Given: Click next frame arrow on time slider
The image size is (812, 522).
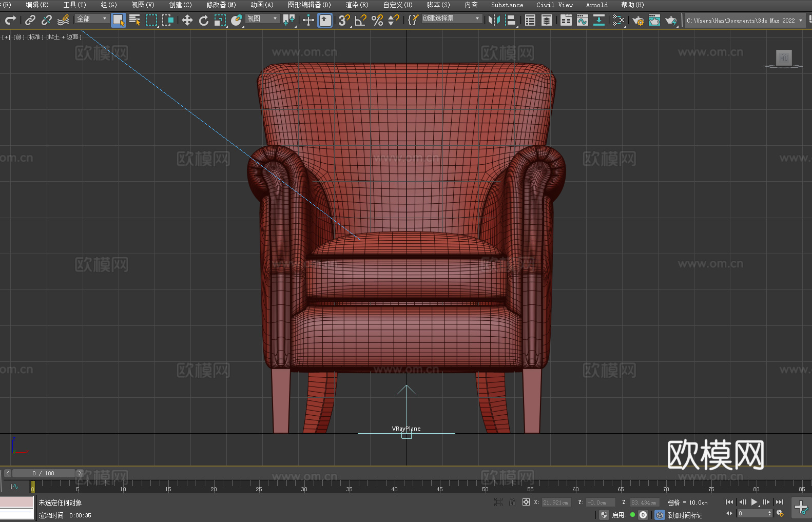Looking at the screenshot, I should pos(80,473).
